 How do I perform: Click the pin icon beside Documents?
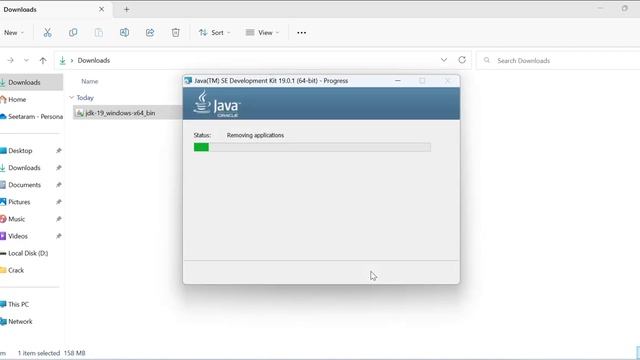[x=59, y=185]
